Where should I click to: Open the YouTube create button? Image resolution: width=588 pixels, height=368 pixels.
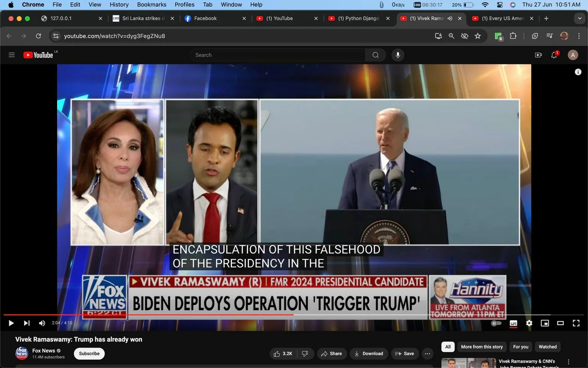(538, 55)
